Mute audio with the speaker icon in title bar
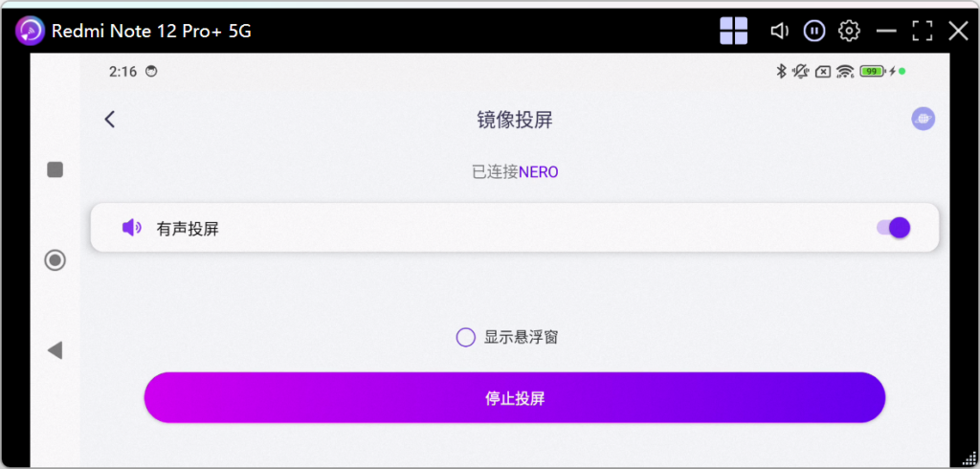 pos(779,31)
